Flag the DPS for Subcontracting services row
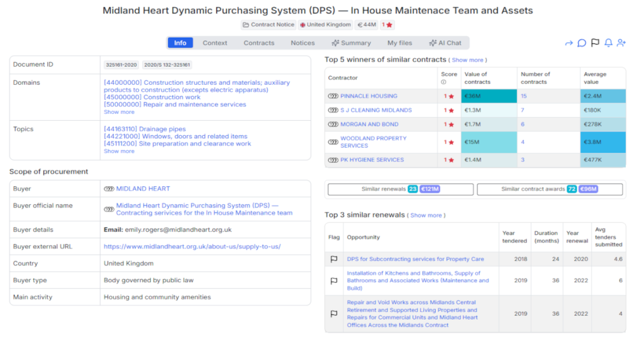644x337 pixels. (334, 259)
